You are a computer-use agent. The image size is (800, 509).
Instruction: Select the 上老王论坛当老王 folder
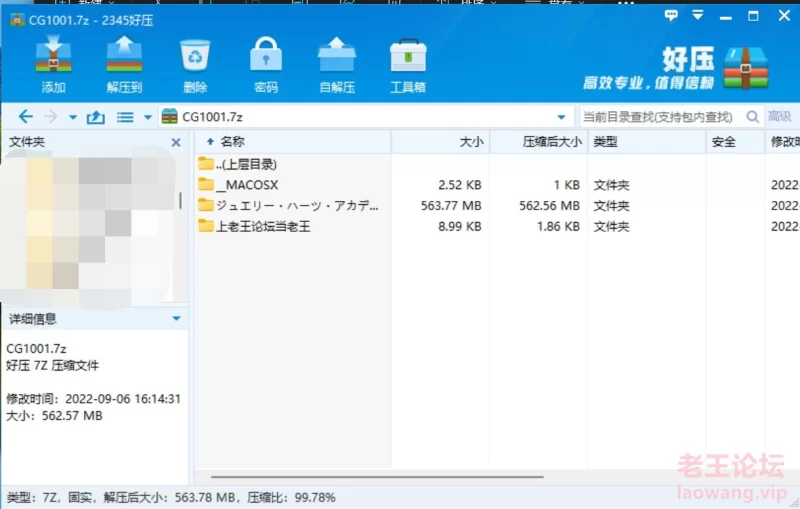(x=262, y=227)
